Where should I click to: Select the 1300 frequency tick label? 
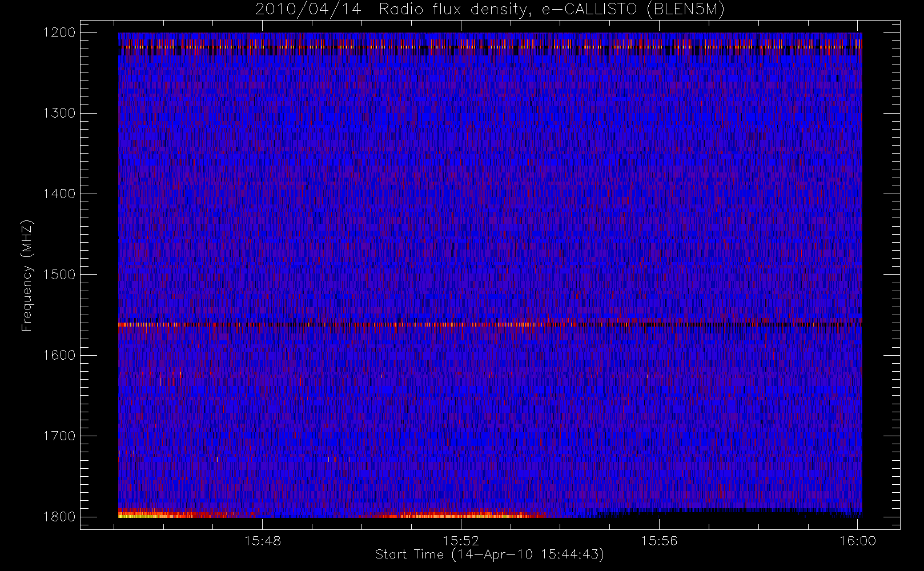tap(59, 113)
